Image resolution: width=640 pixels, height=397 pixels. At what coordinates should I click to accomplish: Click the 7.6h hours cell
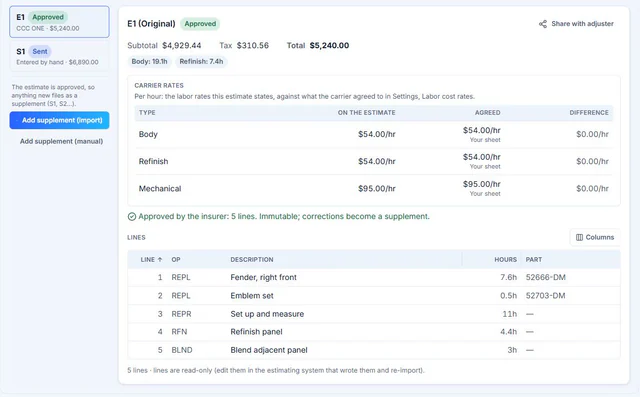[x=509, y=277]
